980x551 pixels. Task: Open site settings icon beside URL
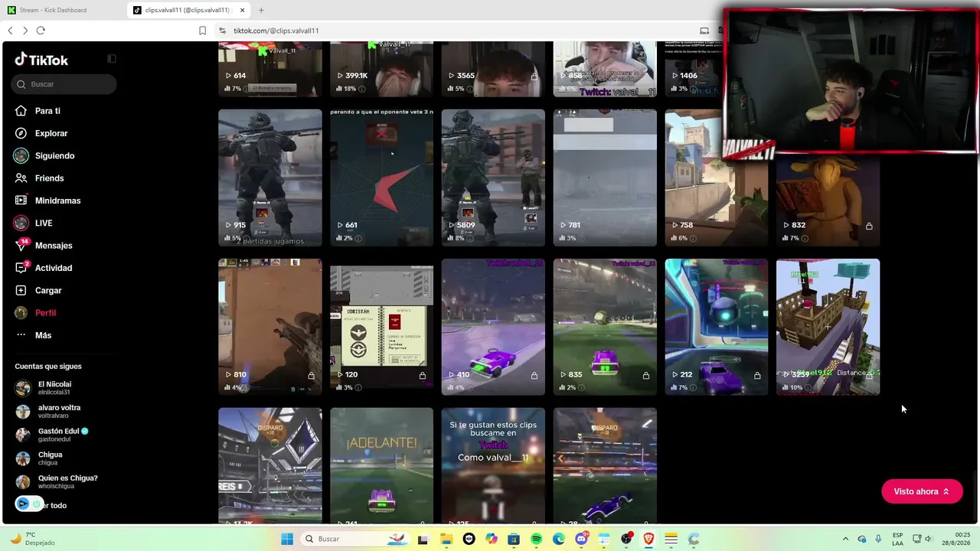222,31
